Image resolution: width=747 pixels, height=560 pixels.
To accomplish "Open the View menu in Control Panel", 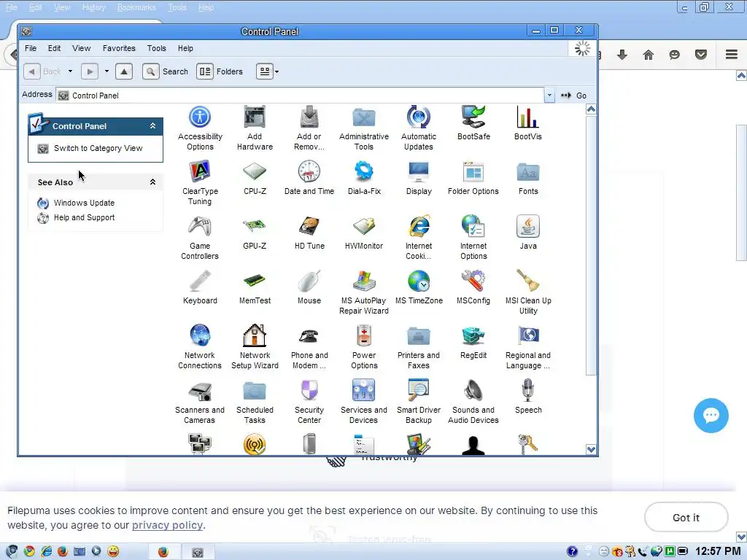I will (x=82, y=48).
